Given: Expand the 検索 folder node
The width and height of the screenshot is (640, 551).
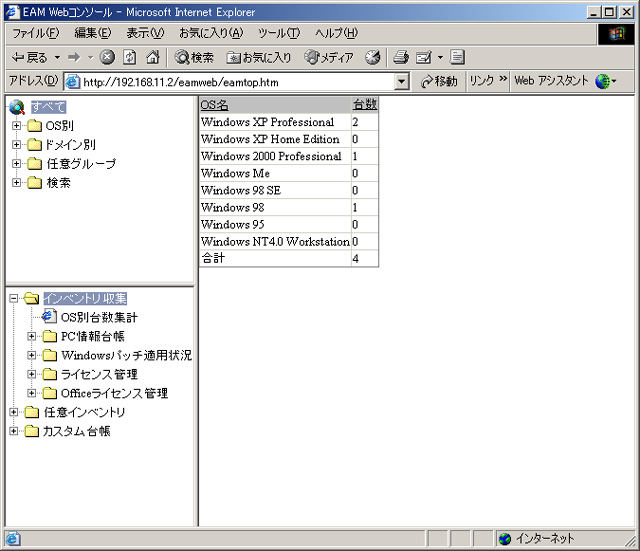Looking at the screenshot, I should coord(16,182).
